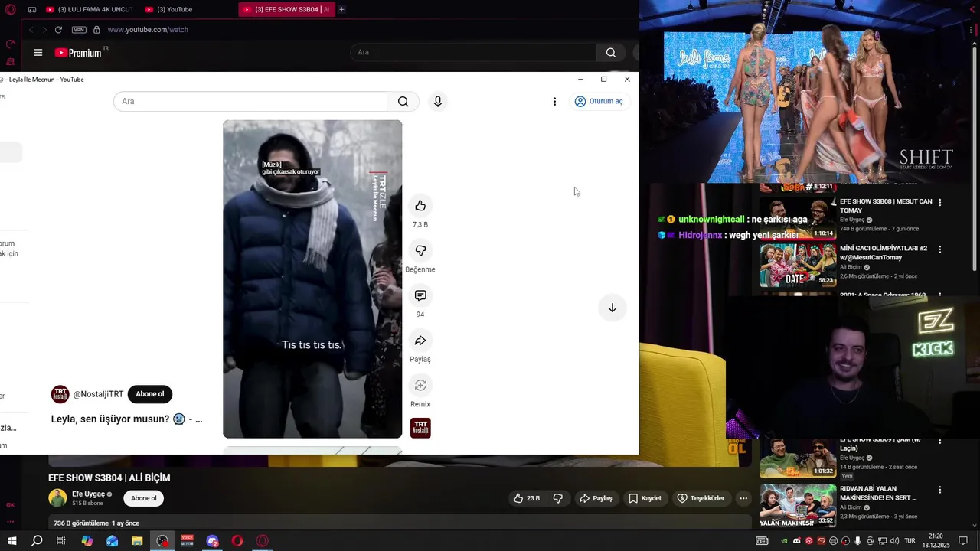Sign in with the Oturum aç button
The height and width of the screenshot is (551, 980).
click(599, 101)
